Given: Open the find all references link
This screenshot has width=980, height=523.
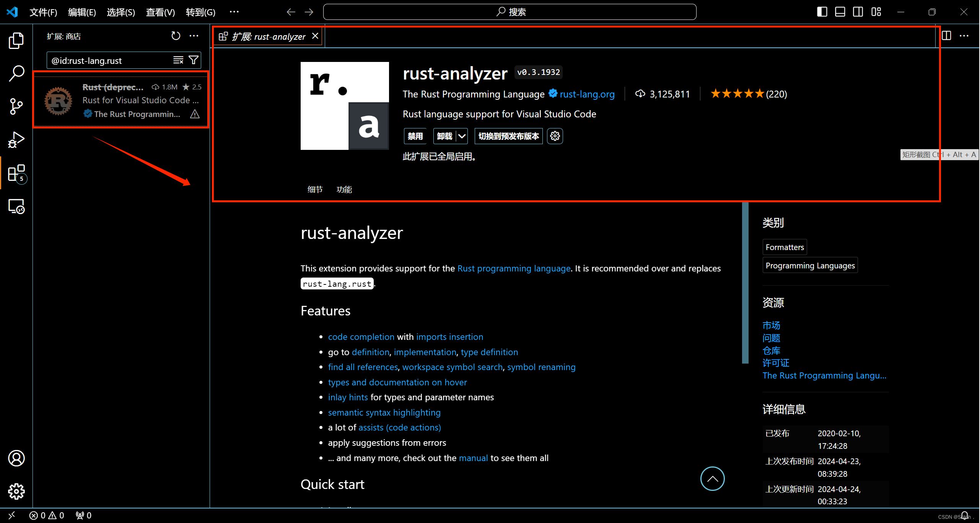Looking at the screenshot, I should pyautogui.click(x=363, y=367).
